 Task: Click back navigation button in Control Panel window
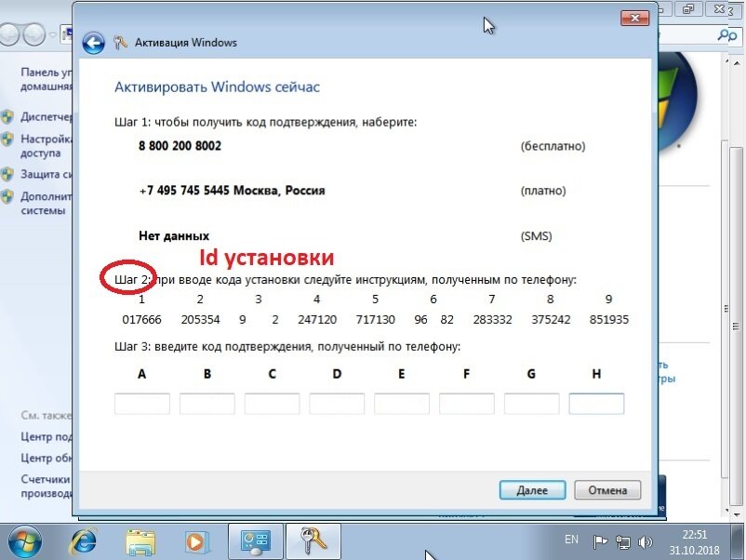click(9, 34)
